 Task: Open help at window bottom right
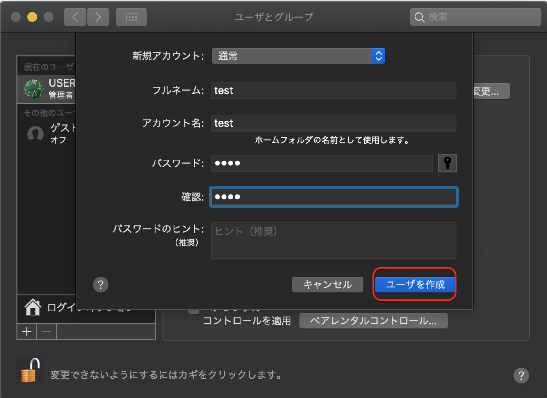[521, 376]
